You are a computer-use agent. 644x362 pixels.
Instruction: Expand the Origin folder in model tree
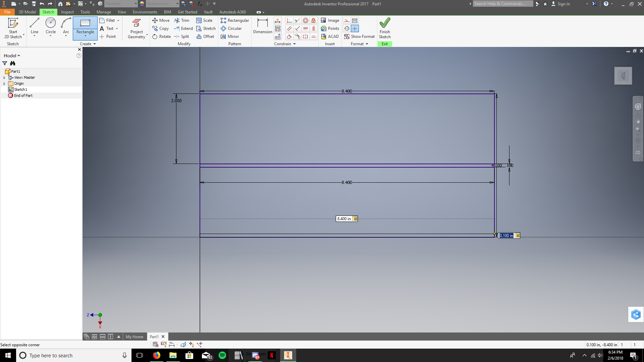pyautogui.click(x=4, y=83)
